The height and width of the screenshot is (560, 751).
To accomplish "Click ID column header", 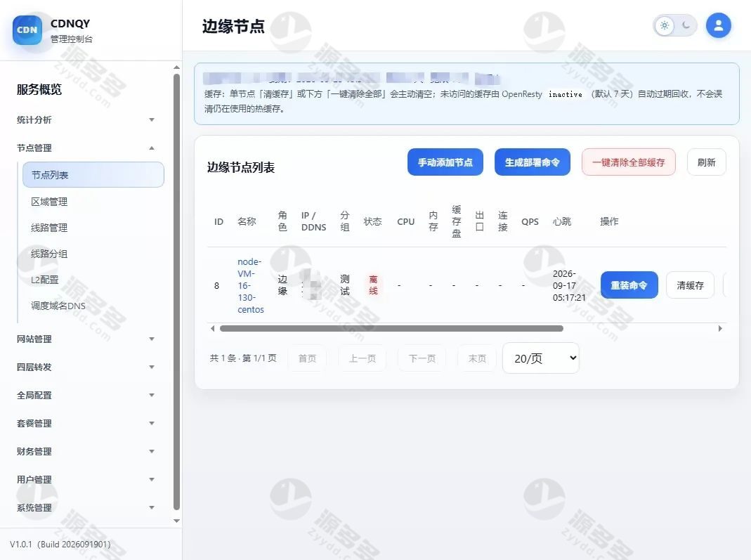I will pyautogui.click(x=219, y=222).
